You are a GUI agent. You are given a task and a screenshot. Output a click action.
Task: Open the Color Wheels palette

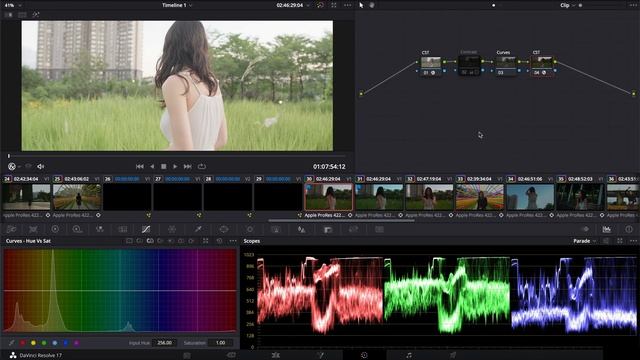(55, 229)
